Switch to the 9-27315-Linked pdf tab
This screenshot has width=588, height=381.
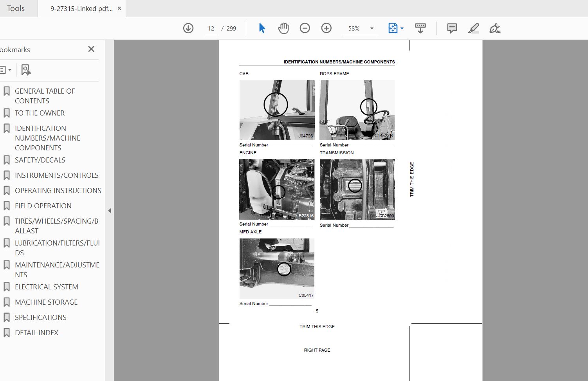point(81,8)
